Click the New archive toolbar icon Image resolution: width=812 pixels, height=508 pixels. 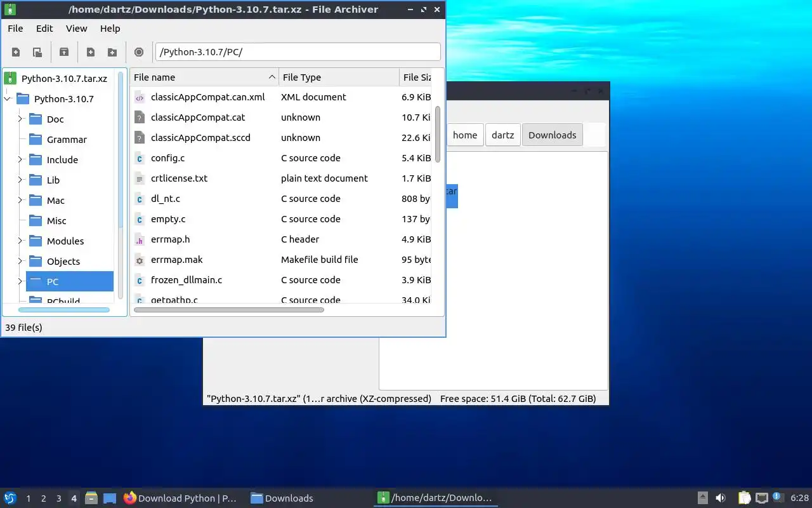click(16, 52)
